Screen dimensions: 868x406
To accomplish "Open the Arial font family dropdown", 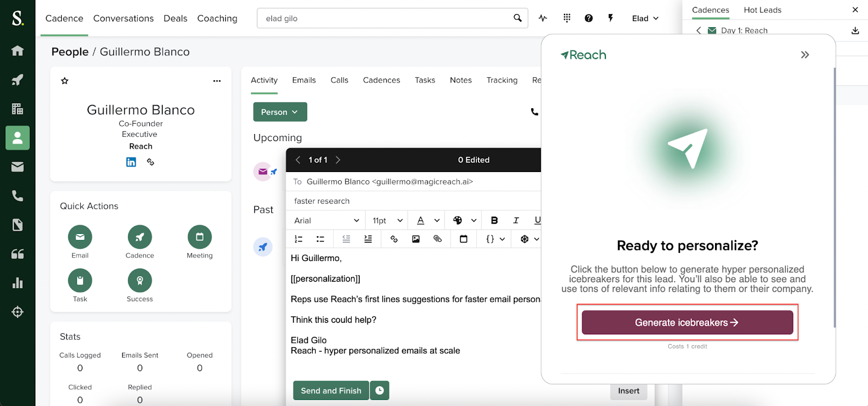I will click(327, 220).
